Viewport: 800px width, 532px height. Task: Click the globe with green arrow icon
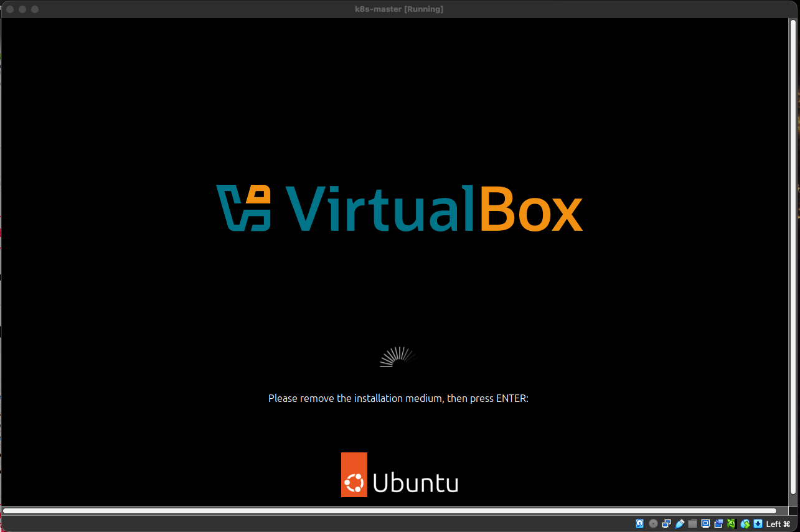pos(745,524)
